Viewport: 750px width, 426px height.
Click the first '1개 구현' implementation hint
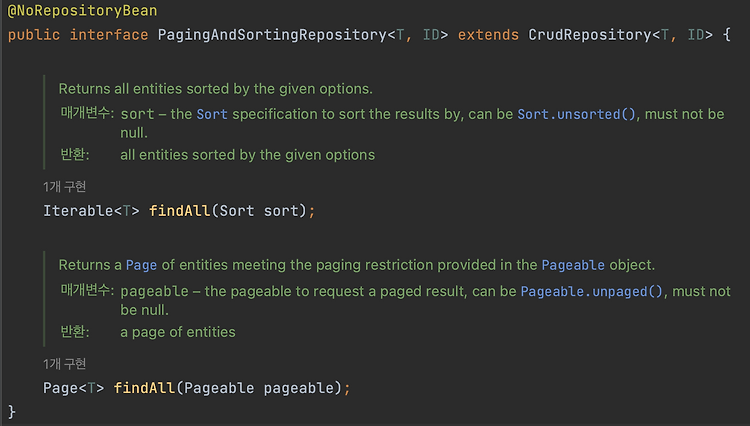click(x=65, y=186)
